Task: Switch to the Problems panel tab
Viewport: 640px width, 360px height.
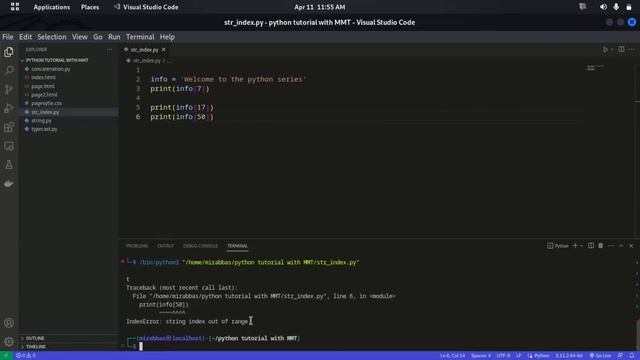Action: [x=137, y=246]
